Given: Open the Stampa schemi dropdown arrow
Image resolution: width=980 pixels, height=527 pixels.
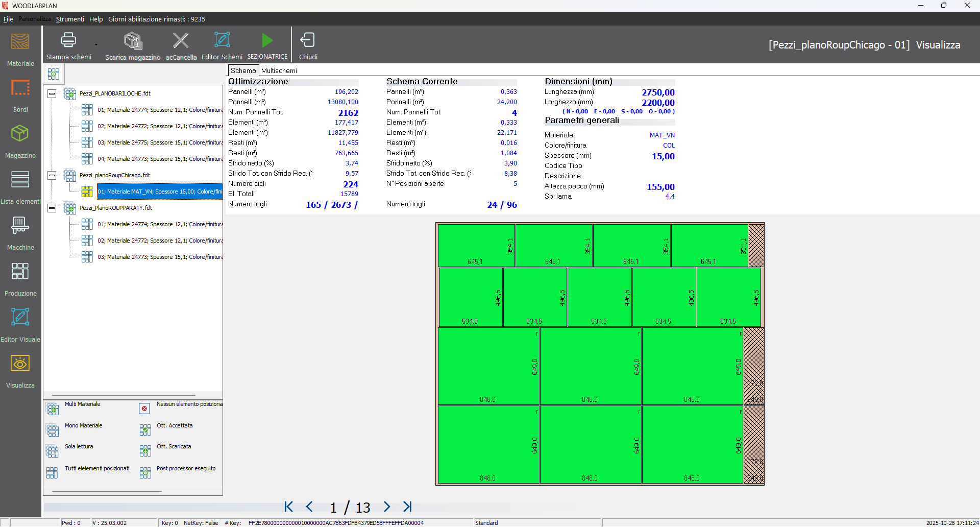Looking at the screenshot, I should tap(95, 44).
